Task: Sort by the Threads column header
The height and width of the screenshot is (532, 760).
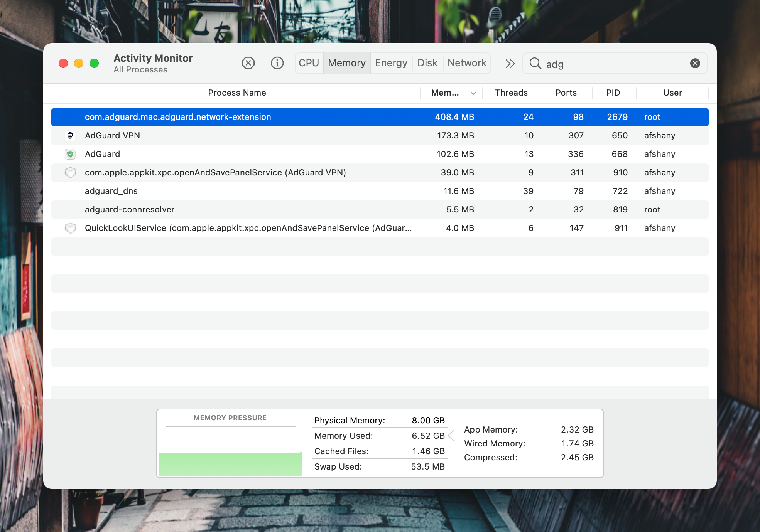Action: point(512,93)
